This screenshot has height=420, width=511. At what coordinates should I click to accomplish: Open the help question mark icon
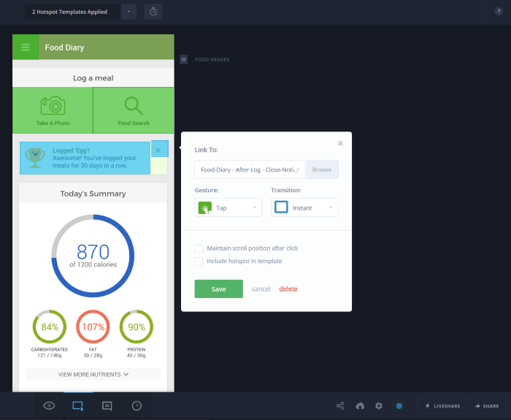[x=499, y=12]
